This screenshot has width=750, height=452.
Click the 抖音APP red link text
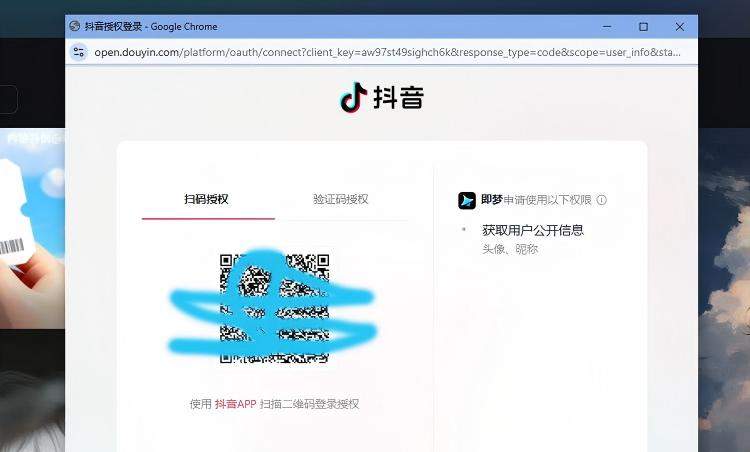pos(235,404)
